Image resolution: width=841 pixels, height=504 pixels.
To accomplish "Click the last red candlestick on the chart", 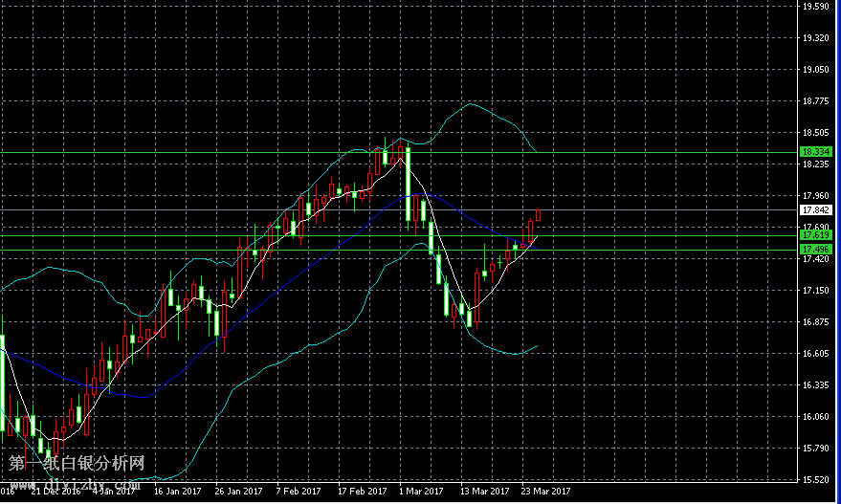I will point(539,215).
